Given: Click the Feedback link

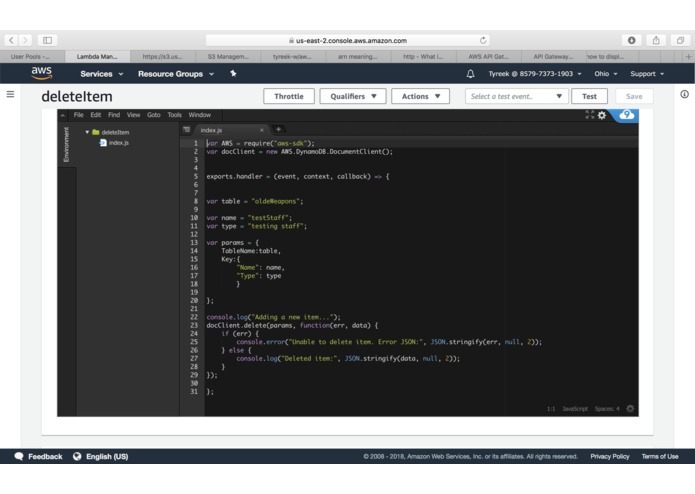Looking at the screenshot, I should (45, 456).
